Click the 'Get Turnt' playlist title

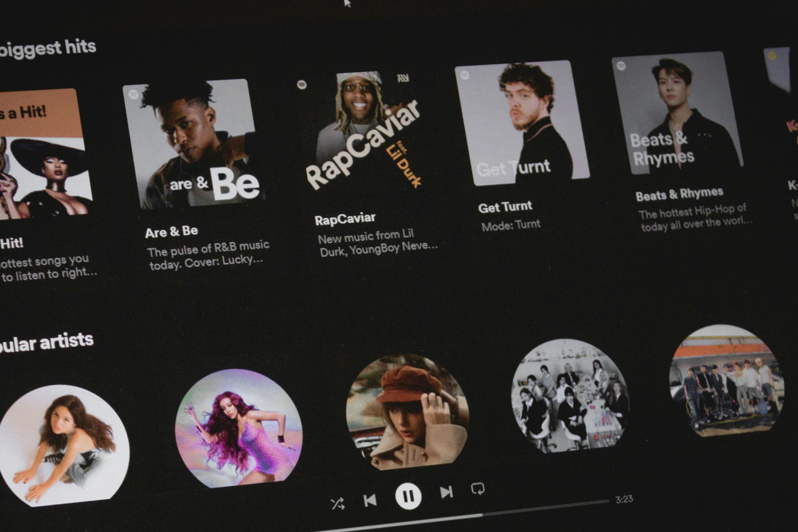tap(505, 207)
